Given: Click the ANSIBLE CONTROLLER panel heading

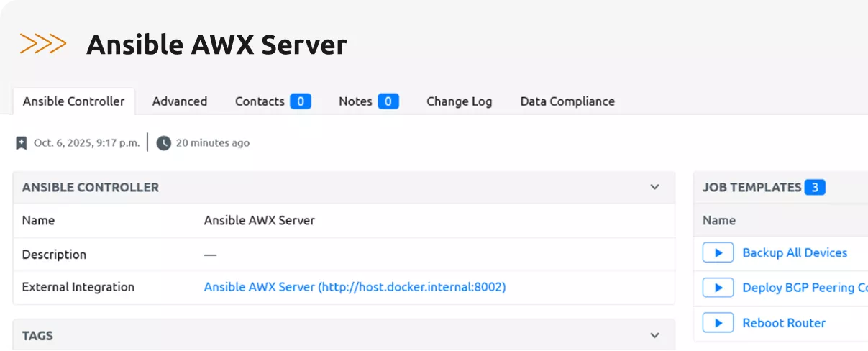Looking at the screenshot, I should coord(91,187).
